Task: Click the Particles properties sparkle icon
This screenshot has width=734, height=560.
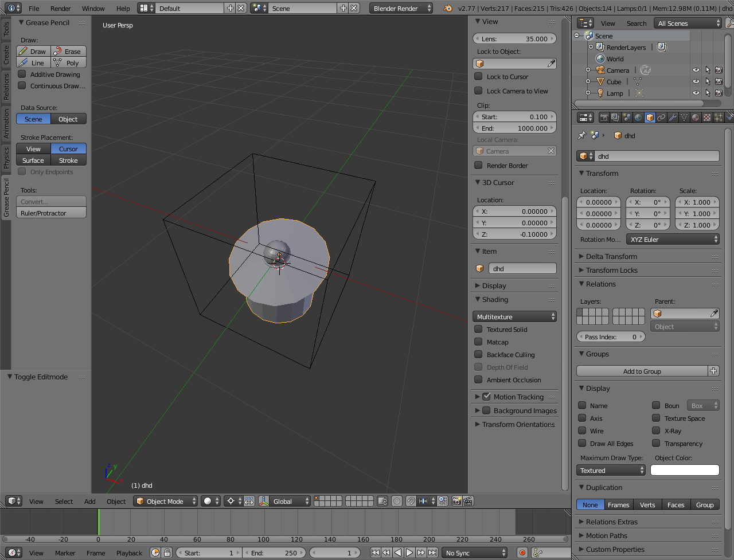Action: tap(719, 118)
